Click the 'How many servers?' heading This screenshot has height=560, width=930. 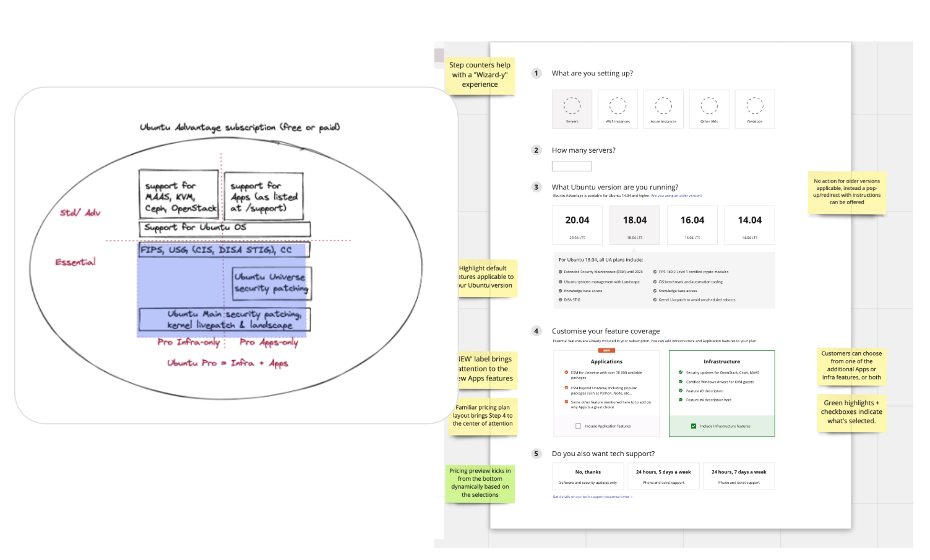pos(583,150)
